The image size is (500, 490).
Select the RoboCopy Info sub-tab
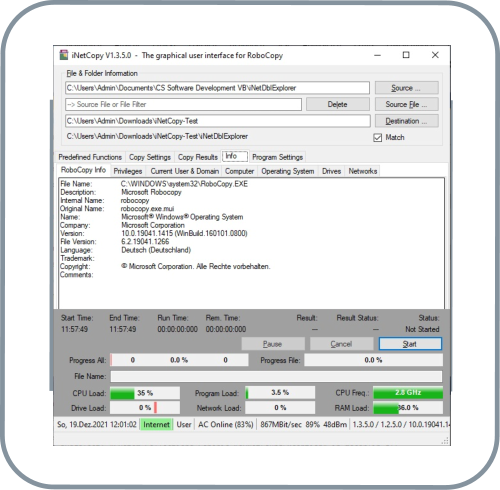(83, 170)
